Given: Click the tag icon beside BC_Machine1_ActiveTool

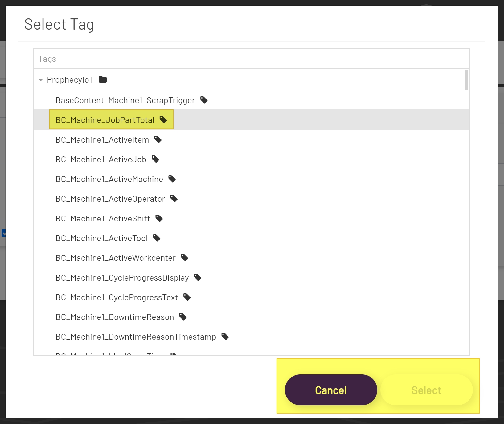Looking at the screenshot, I should (x=157, y=238).
